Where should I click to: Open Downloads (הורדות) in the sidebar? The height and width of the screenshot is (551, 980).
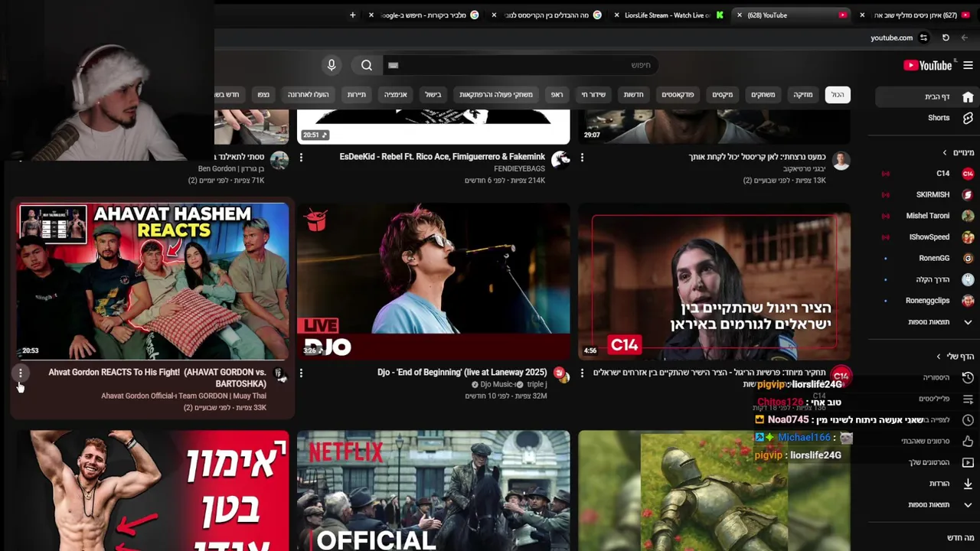[x=924, y=484]
